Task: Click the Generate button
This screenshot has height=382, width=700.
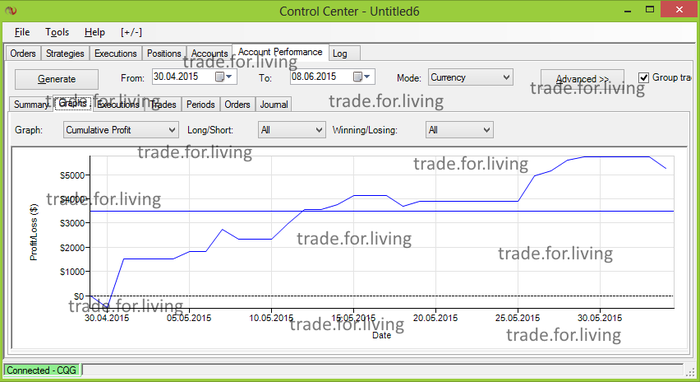Action: (x=57, y=79)
